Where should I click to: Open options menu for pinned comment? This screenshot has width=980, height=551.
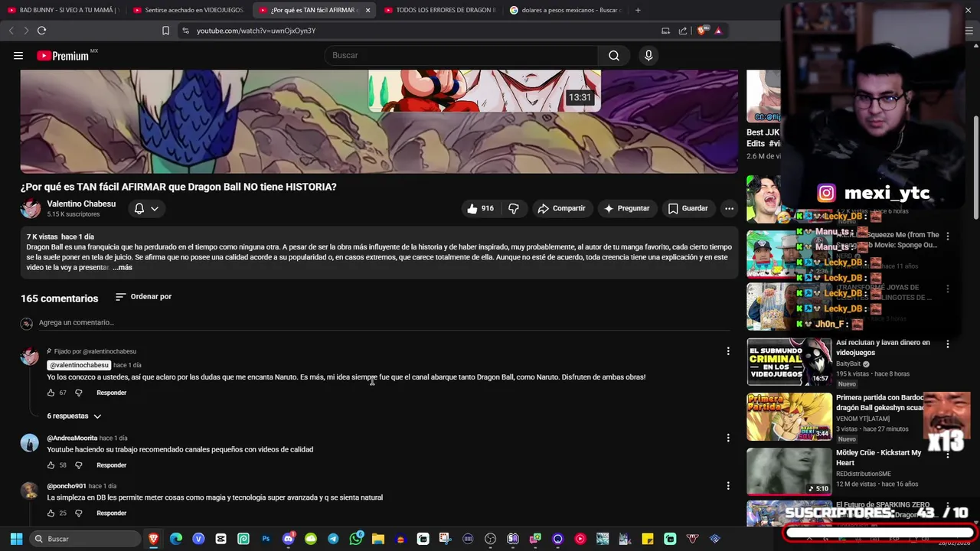click(728, 351)
